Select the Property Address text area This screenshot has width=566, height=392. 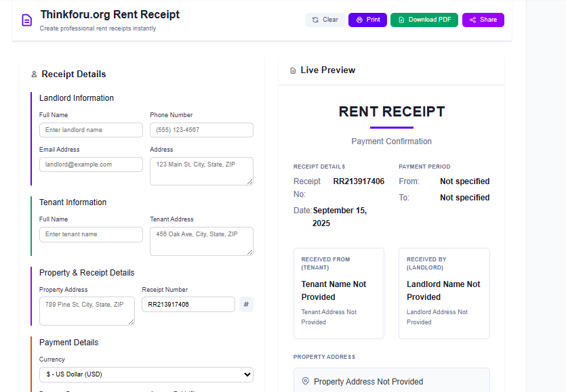point(87,311)
